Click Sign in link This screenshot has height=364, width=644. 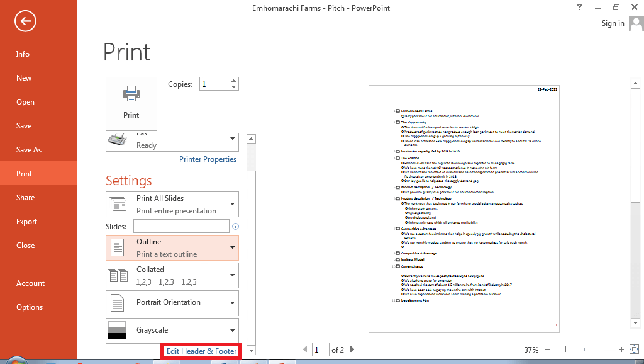613,23
